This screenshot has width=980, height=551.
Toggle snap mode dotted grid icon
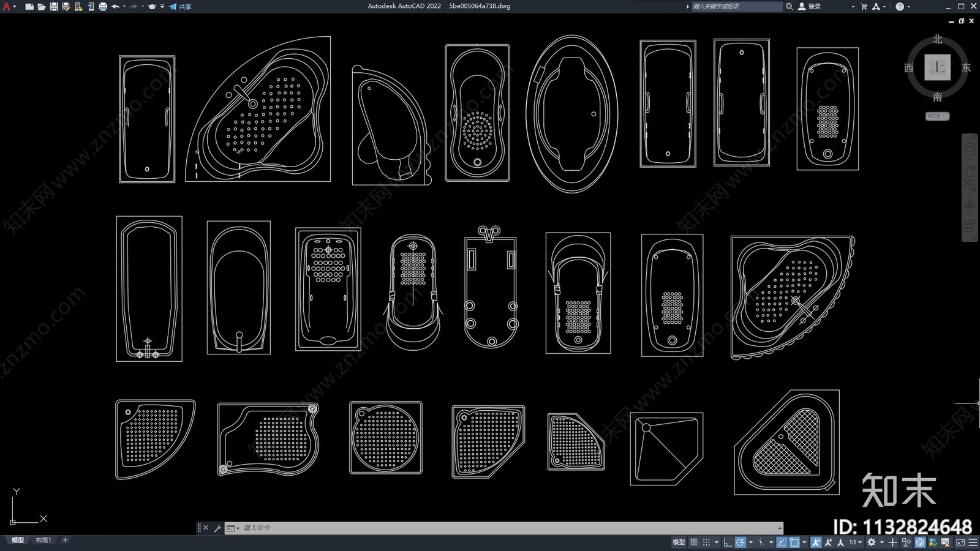pyautogui.click(x=706, y=542)
